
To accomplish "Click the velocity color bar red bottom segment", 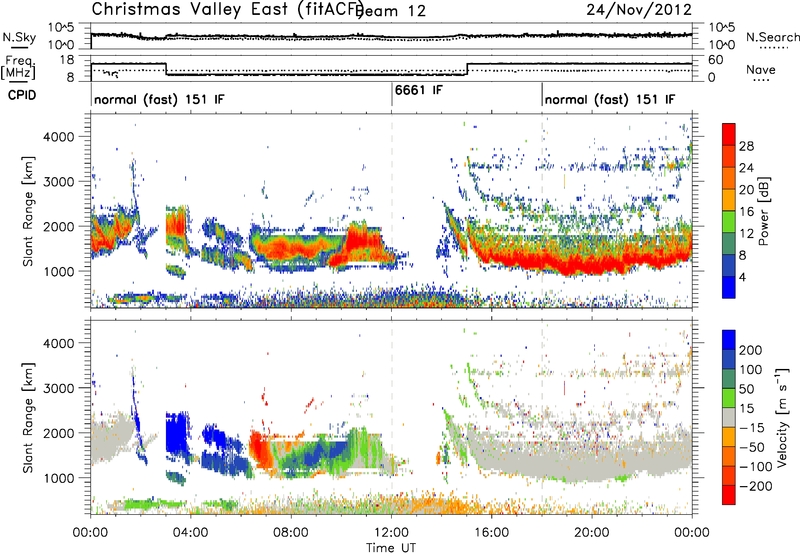I will point(729,495).
